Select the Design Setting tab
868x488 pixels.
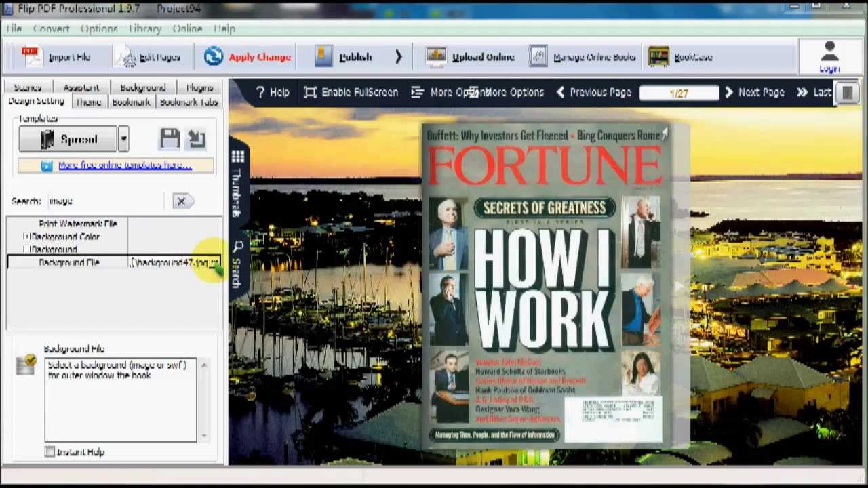37,102
